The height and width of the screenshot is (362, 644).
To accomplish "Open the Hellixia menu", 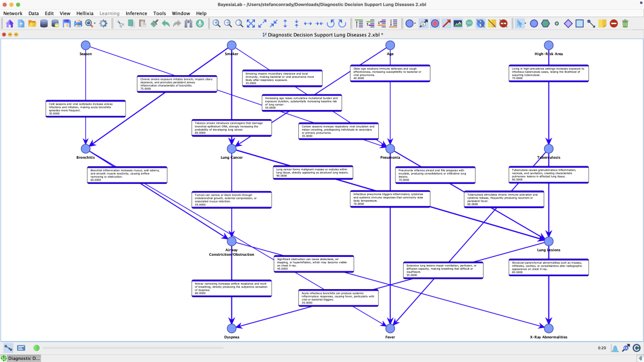I will [85, 13].
